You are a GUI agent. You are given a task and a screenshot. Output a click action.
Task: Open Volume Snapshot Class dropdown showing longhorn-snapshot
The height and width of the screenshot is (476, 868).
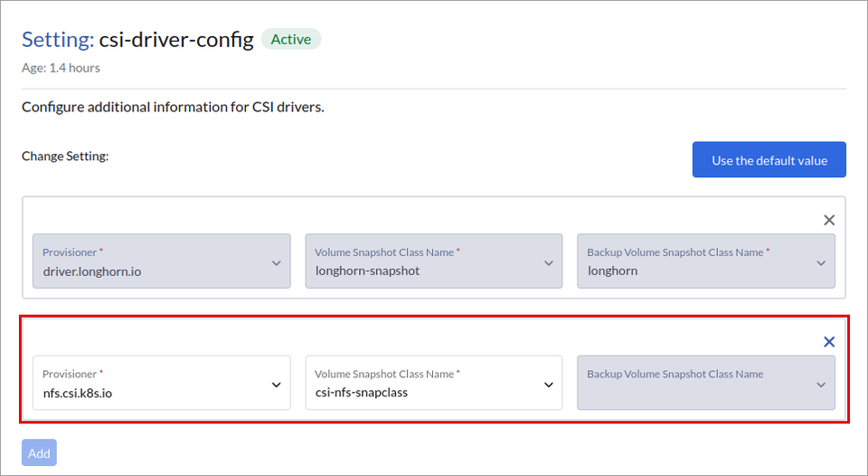click(433, 261)
